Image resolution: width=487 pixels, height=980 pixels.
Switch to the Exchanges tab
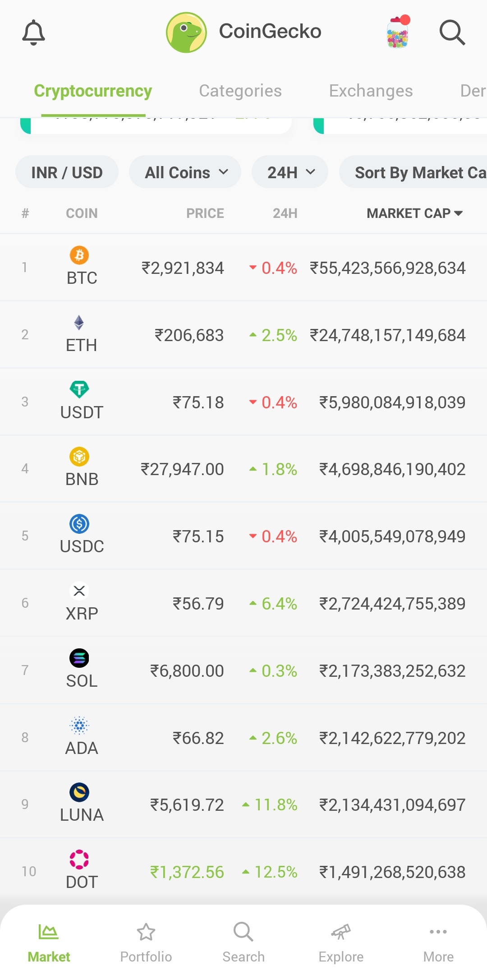point(371,91)
